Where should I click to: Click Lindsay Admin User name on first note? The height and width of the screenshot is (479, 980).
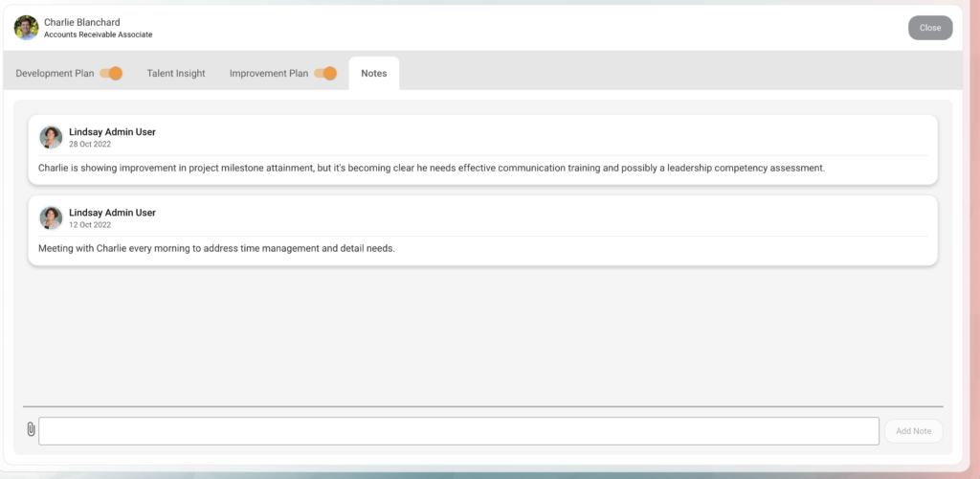pos(113,132)
